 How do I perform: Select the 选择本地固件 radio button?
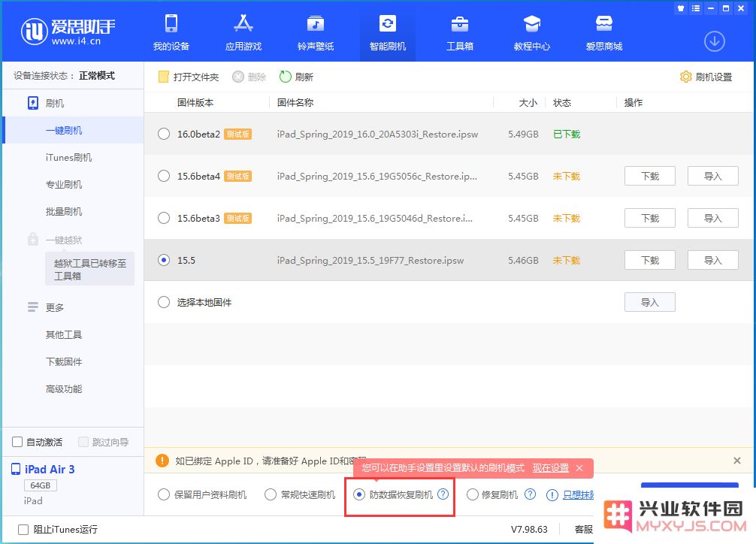[x=164, y=302]
